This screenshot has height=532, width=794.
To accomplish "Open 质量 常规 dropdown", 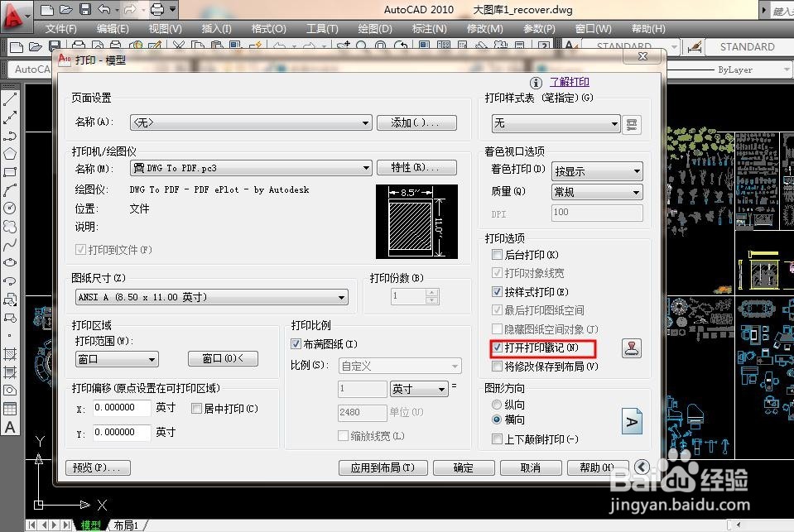I will (x=598, y=192).
